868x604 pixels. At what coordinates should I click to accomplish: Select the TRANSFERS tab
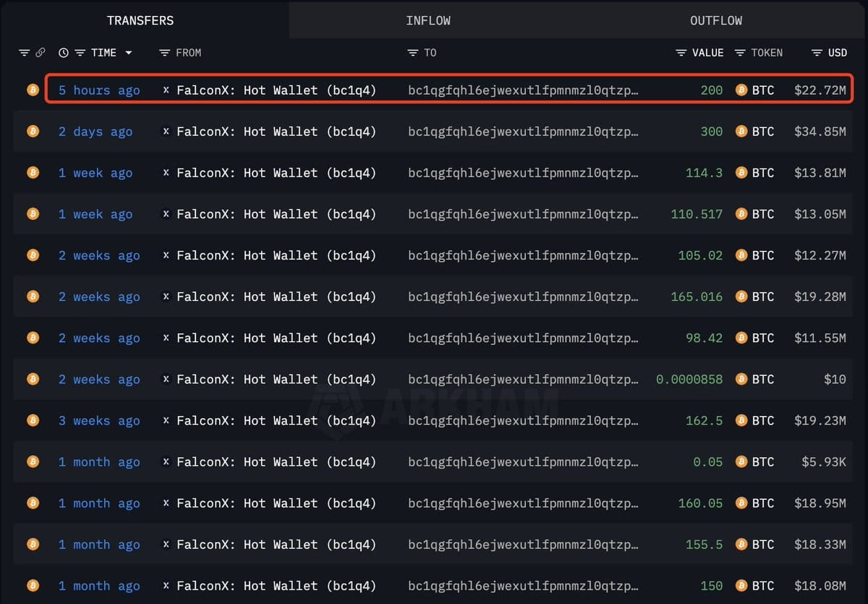tap(140, 20)
